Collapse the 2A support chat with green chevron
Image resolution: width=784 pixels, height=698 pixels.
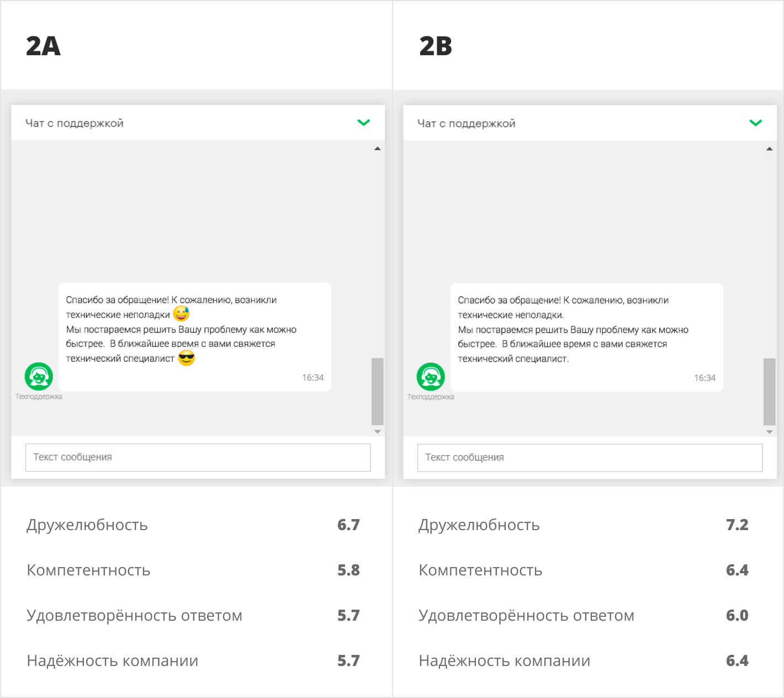coord(363,123)
